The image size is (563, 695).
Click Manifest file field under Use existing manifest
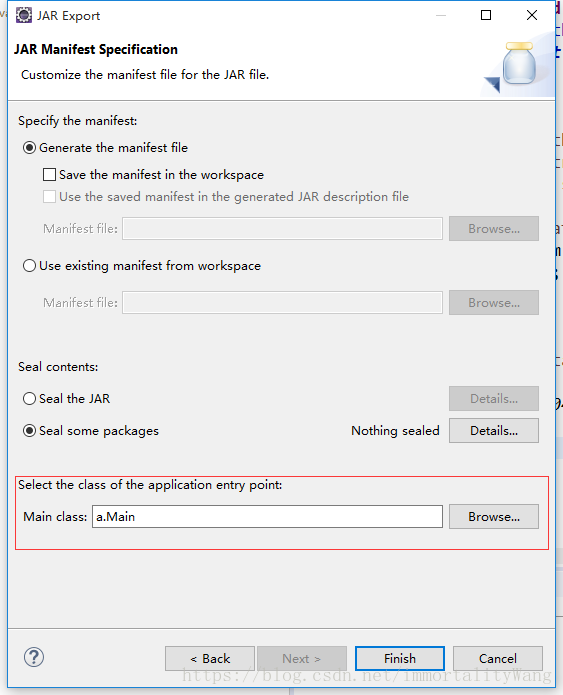282,302
